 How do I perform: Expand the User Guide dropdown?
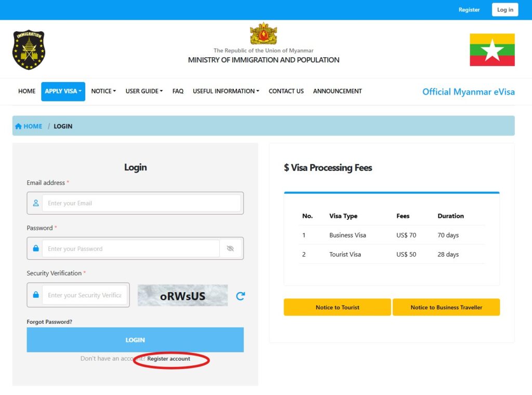pyautogui.click(x=144, y=91)
